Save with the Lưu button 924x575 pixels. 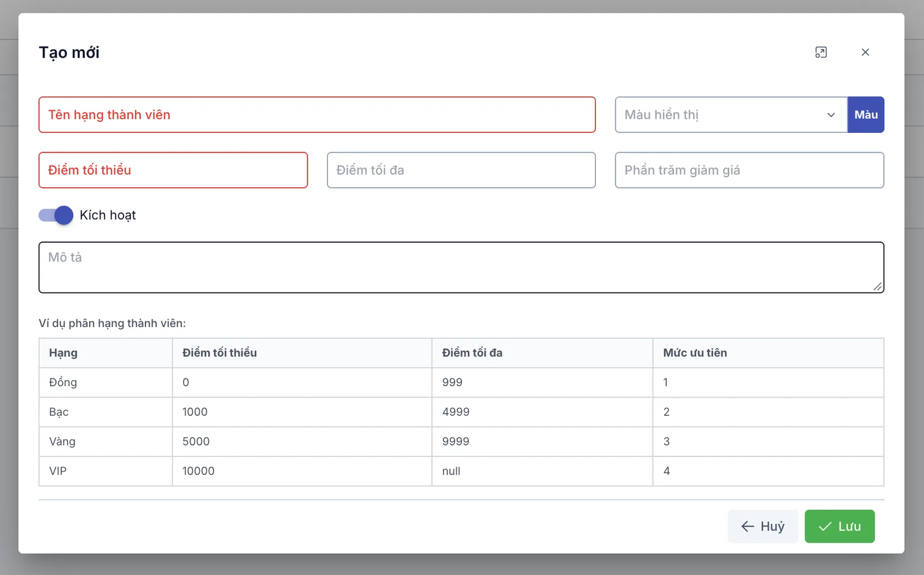click(x=840, y=526)
